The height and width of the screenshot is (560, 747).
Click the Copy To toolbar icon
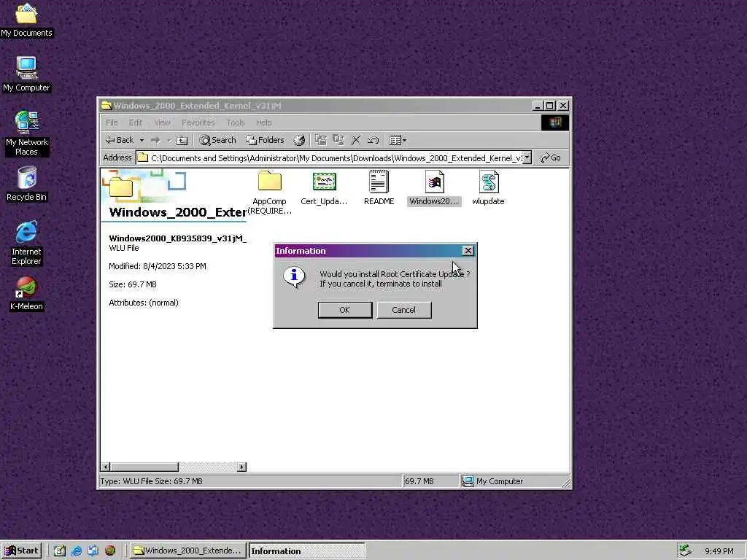338,140
